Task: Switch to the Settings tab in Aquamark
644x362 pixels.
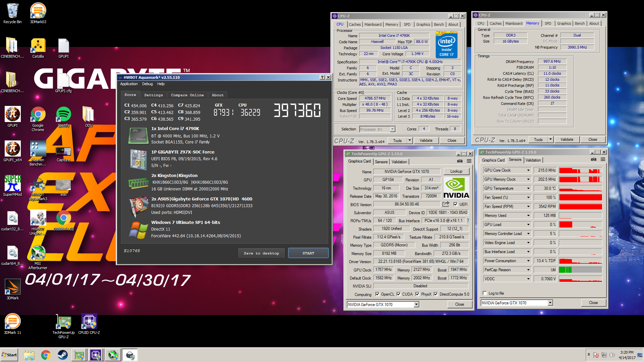Action: pyautogui.click(x=153, y=95)
